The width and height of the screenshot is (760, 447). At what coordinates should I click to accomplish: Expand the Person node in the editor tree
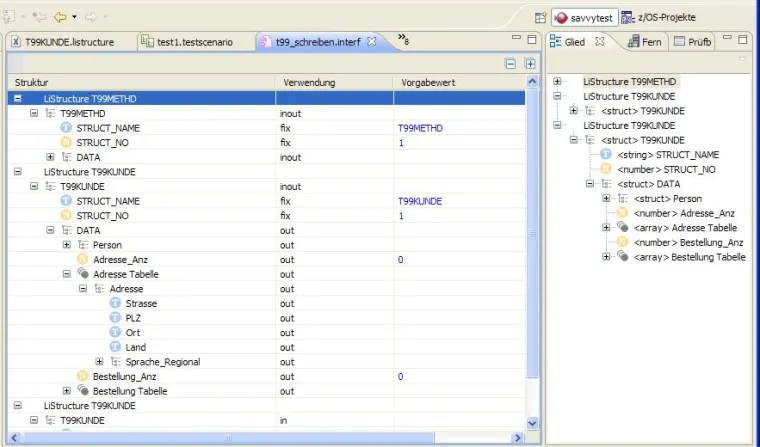click(x=67, y=245)
